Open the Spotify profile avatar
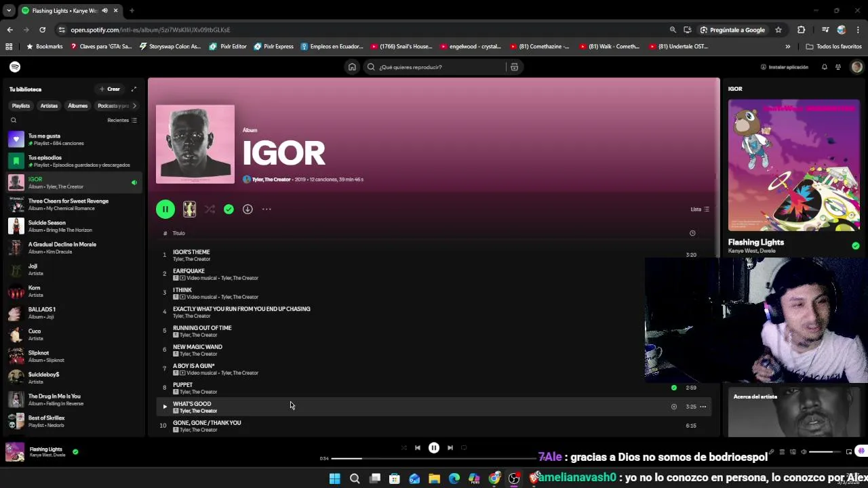868x488 pixels. (x=856, y=67)
